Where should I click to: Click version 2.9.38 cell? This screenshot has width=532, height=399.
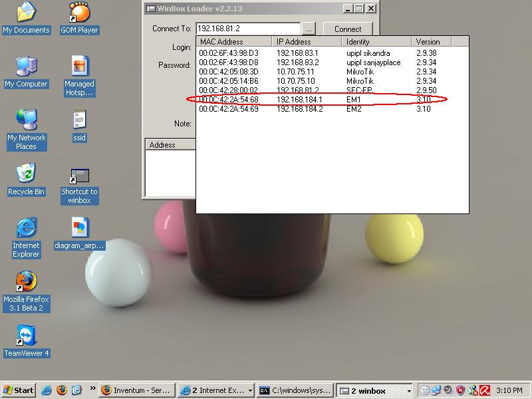tap(426, 53)
